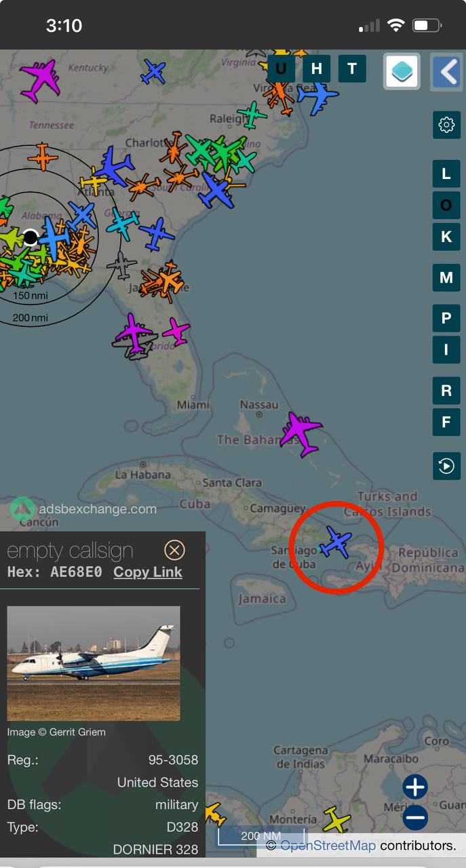Start the replay playback icon
Image resolution: width=466 pixels, height=868 pixels.
[x=446, y=466]
